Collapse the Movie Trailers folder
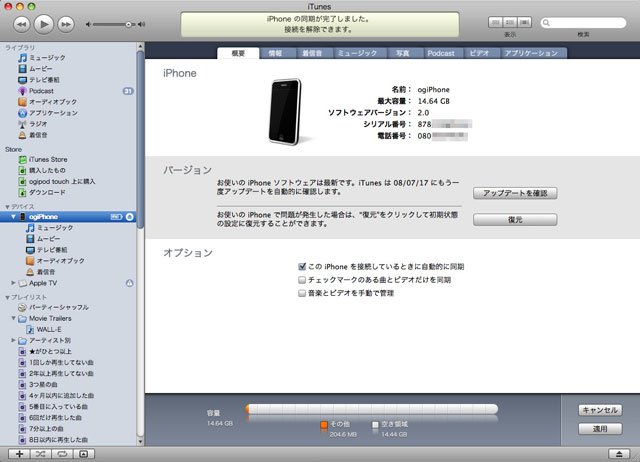This screenshot has height=462, width=640. (x=13, y=318)
